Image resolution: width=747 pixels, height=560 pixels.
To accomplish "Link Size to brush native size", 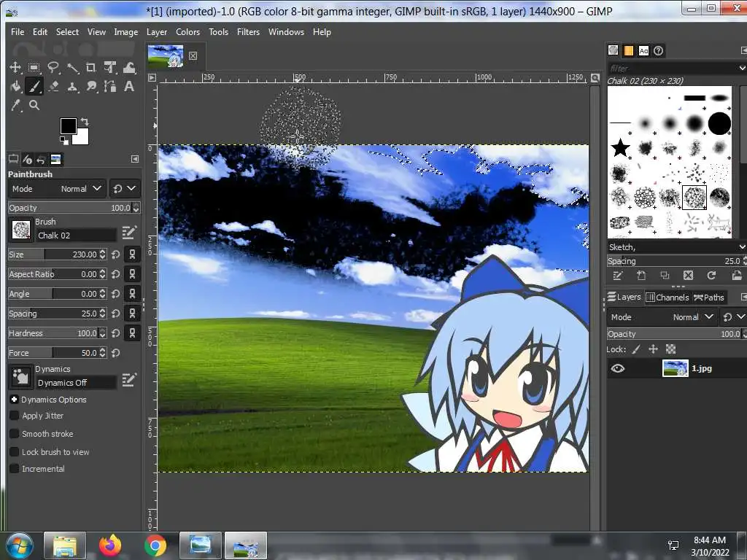I will [x=133, y=254].
